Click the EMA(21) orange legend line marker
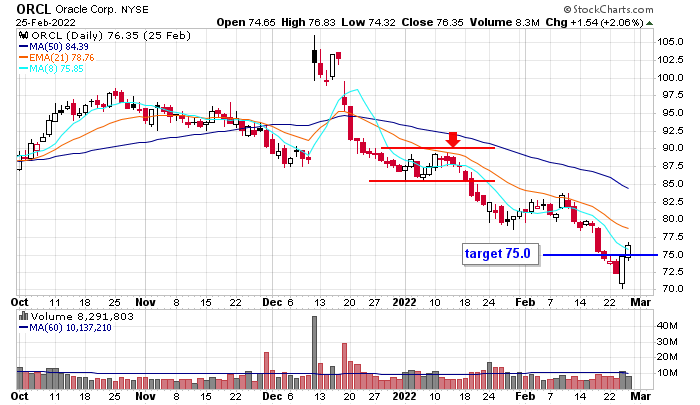This screenshot has width=700, height=405. pos(24,55)
